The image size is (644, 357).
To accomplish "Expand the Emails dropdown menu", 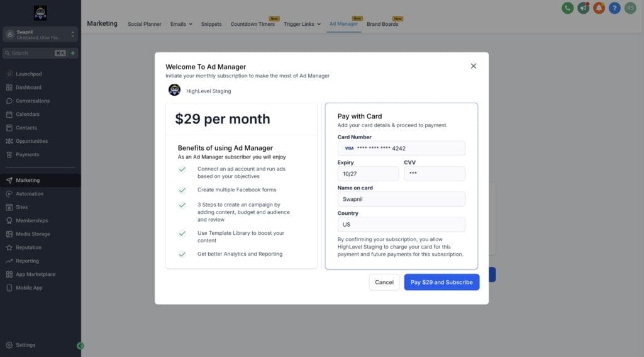I will tap(181, 24).
